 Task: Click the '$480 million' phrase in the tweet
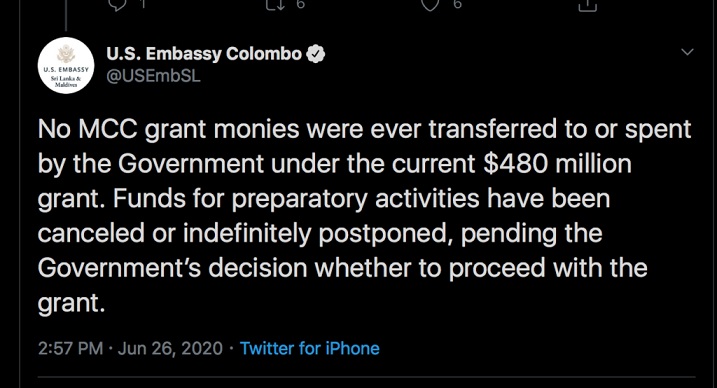coord(557,164)
